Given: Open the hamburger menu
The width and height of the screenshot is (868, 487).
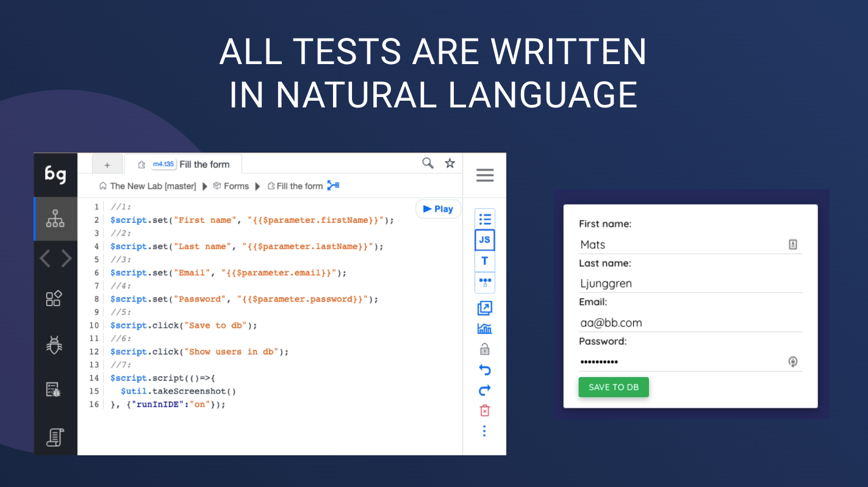Looking at the screenshot, I should pos(485,175).
